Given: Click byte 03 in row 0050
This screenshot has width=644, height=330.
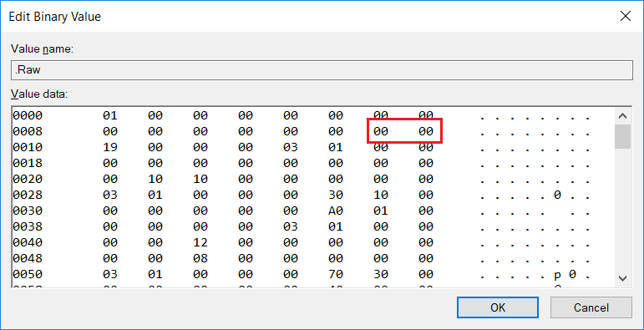Looking at the screenshot, I should (110, 274).
